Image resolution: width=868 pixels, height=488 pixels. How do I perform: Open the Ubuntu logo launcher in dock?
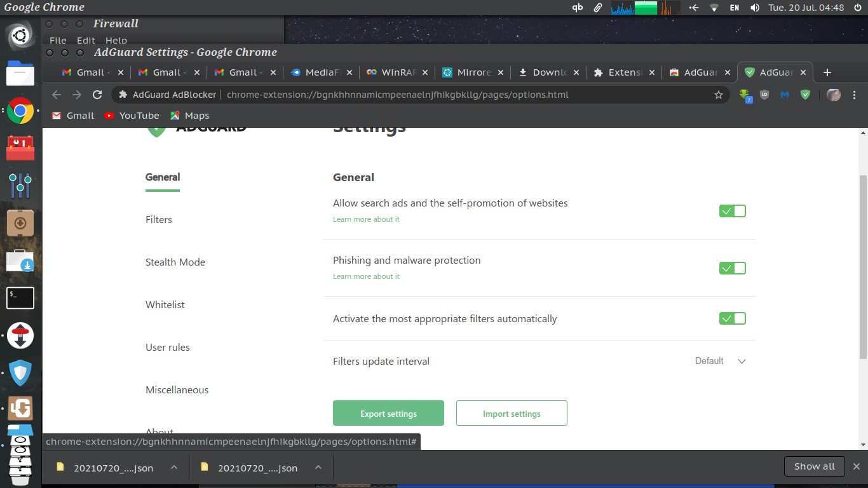(20, 36)
